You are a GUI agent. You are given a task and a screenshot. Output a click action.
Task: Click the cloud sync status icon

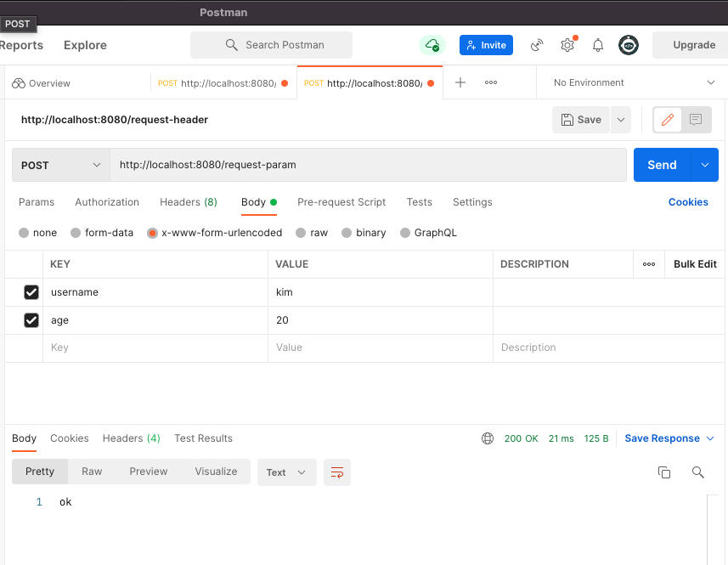pos(432,45)
